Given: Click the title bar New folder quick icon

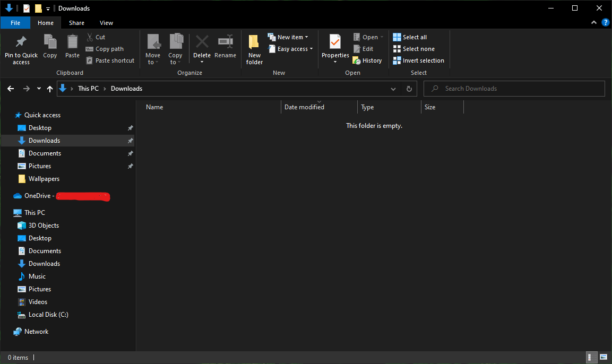Looking at the screenshot, I should (38, 8).
